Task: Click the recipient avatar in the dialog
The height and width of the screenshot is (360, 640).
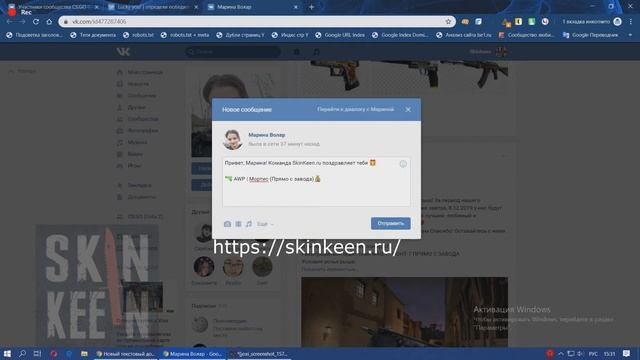Action: point(233,140)
